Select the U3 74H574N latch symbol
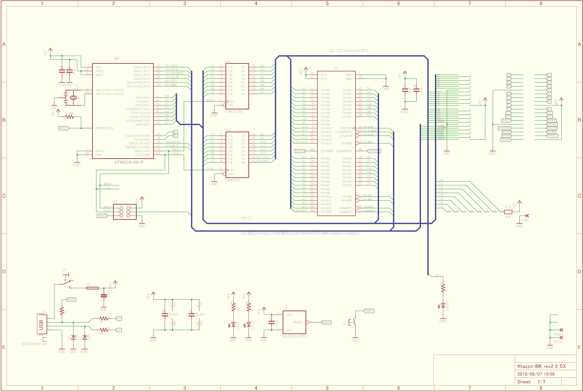The height and width of the screenshot is (392, 583). click(237, 155)
